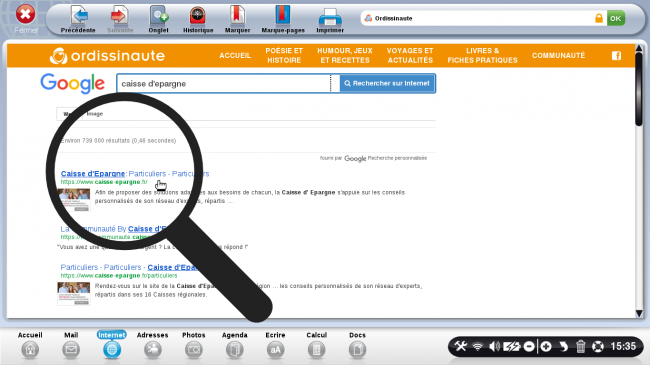Screen dimensions: 650x365
Task: Open the Facebook icon in the orange bar
Action: 616,56
